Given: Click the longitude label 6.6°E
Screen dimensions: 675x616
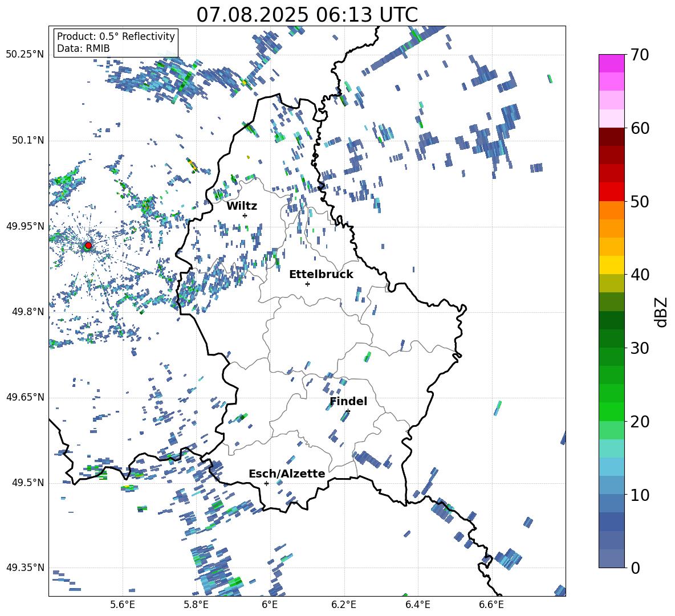Looking at the screenshot, I should click(491, 605).
